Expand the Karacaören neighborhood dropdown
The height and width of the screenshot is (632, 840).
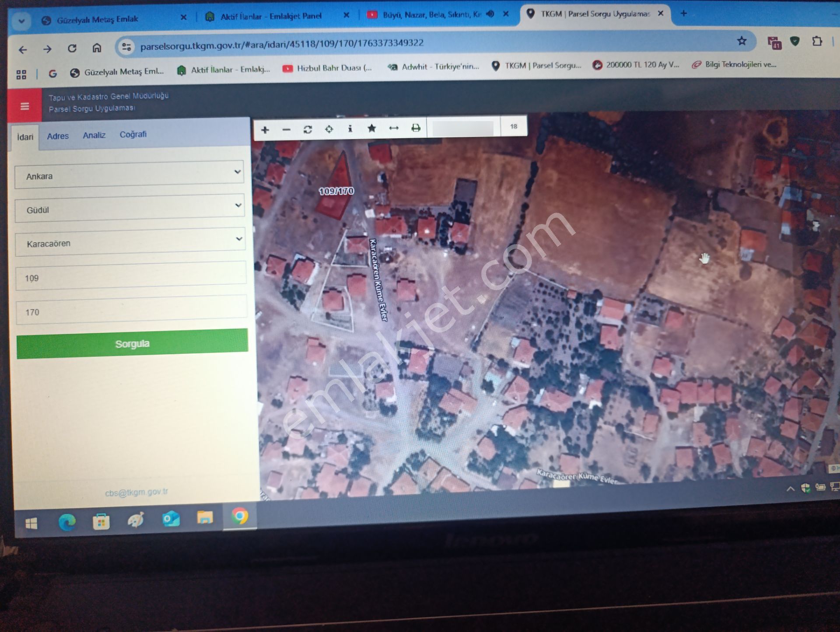130,242
